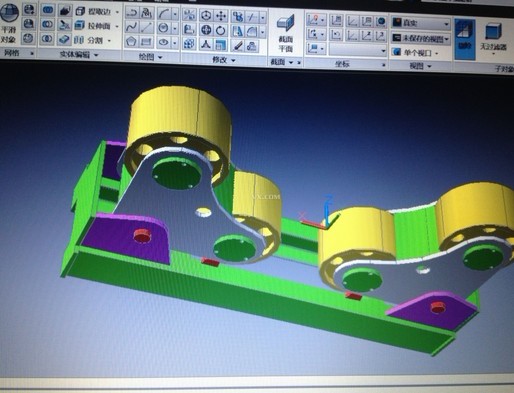Screen dimensions: 514x393
Task: Expand the Modify (修改) panel
Action: (224, 60)
